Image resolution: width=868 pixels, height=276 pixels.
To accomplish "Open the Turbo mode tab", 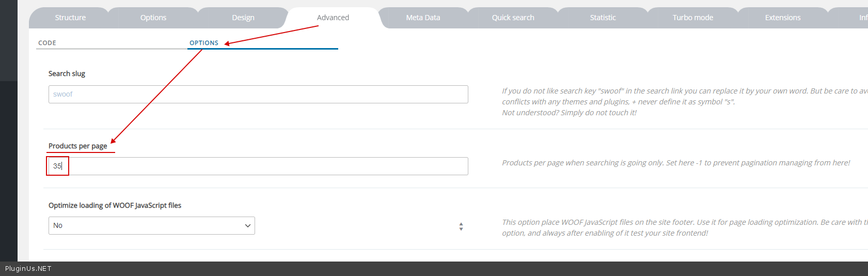I will tap(692, 18).
